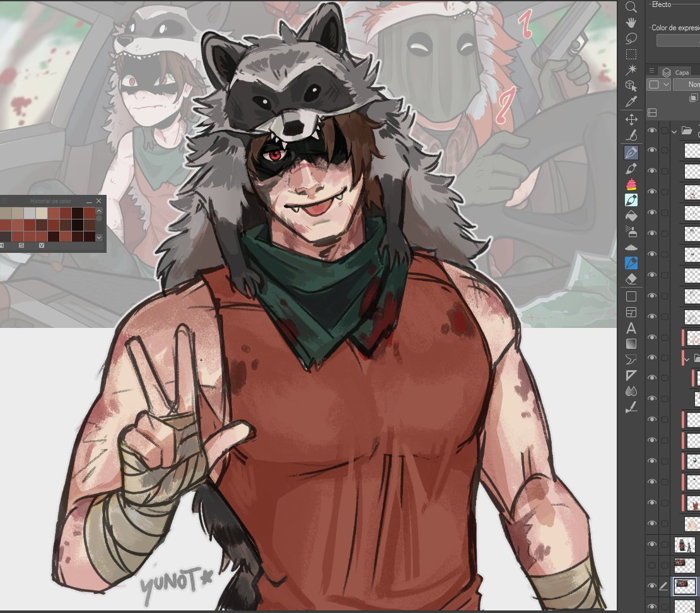
Task: Hide the top expanded layer folder
Action: (652, 131)
